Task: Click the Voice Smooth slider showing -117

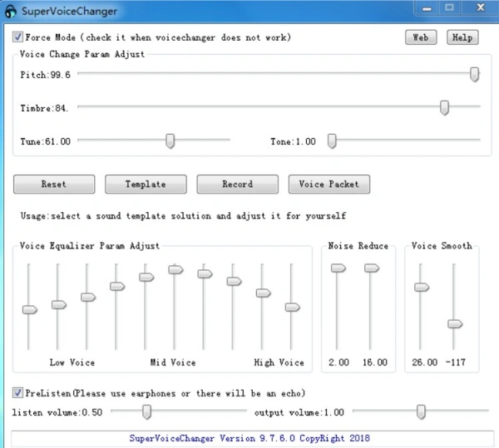Action: pyautogui.click(x=455, y=324)
